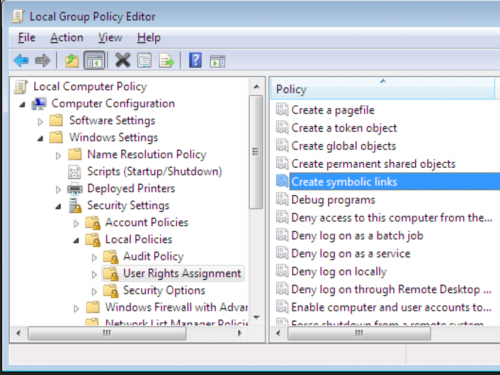500x375 pixels.
Task: Click the Create symbolic links policy icon
Action: point(282,181)
